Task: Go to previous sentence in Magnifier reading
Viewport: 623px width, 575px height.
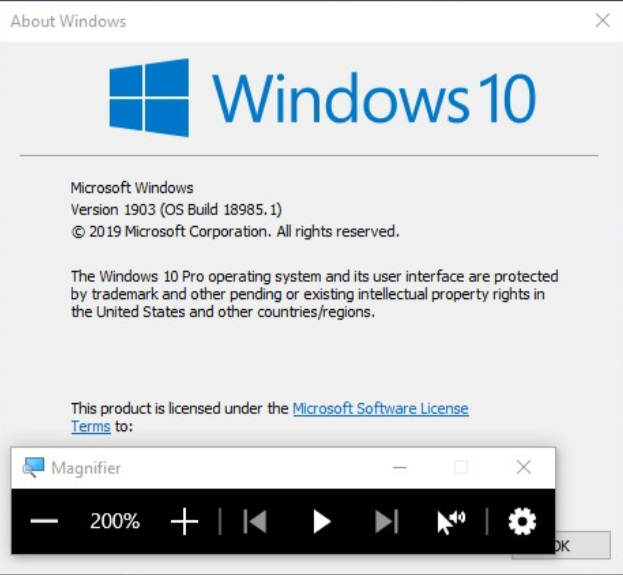Action: click(x=255, y=521)
